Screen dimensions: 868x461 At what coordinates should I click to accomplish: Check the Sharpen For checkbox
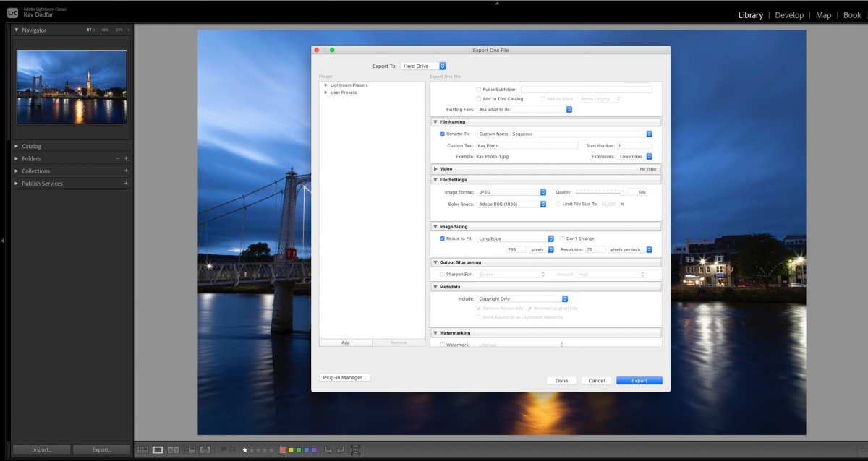pyautogui.click(x=442, y=275)
